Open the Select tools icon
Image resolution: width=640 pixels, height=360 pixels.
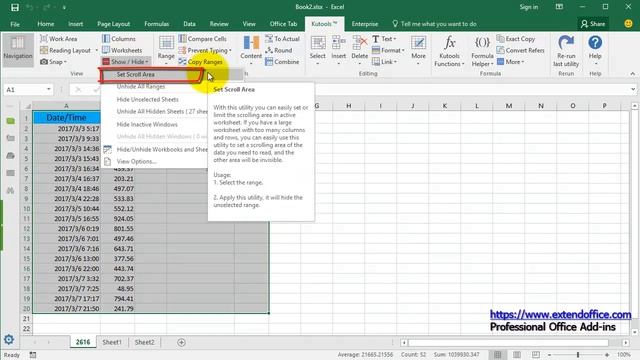click(x=318, y=43)
